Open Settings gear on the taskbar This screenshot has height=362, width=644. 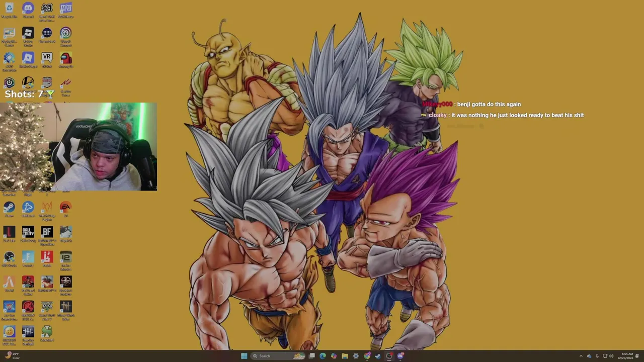click(x=356, y=356)
